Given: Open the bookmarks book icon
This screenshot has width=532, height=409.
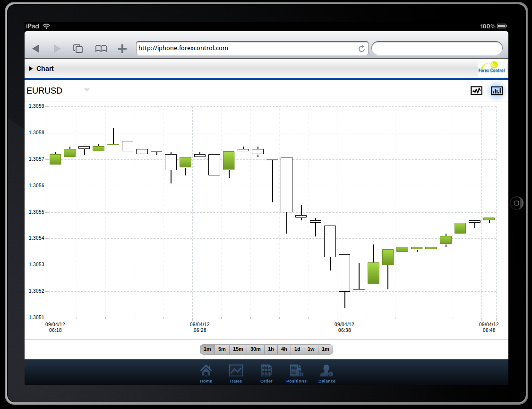Looking at the screenshot, I should (x=101, y=49).
